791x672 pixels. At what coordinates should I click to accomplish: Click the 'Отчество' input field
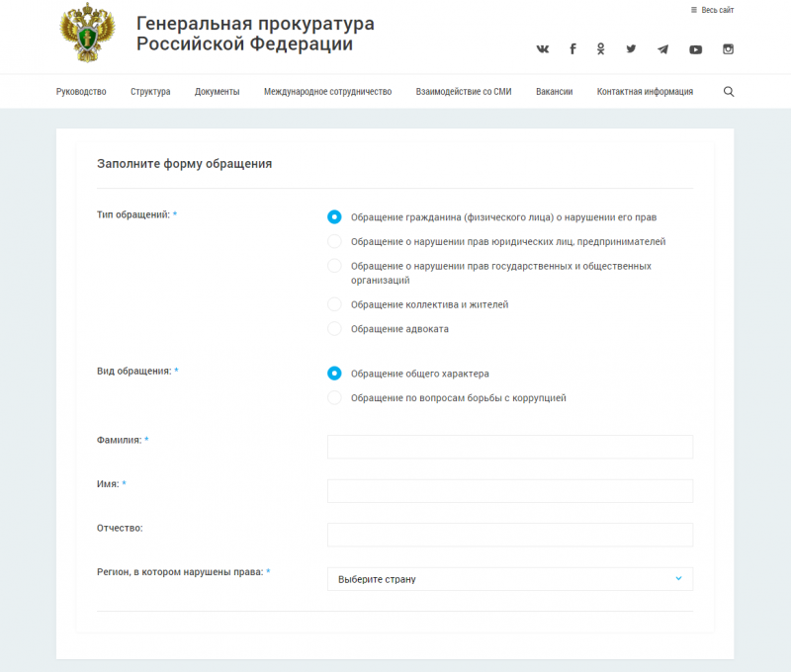(x=510, y=535)
